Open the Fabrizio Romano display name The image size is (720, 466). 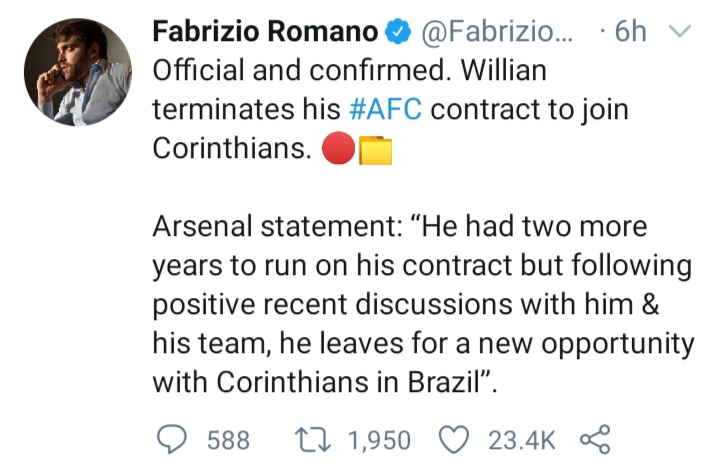pyautogui.click(x=265, y=31)
